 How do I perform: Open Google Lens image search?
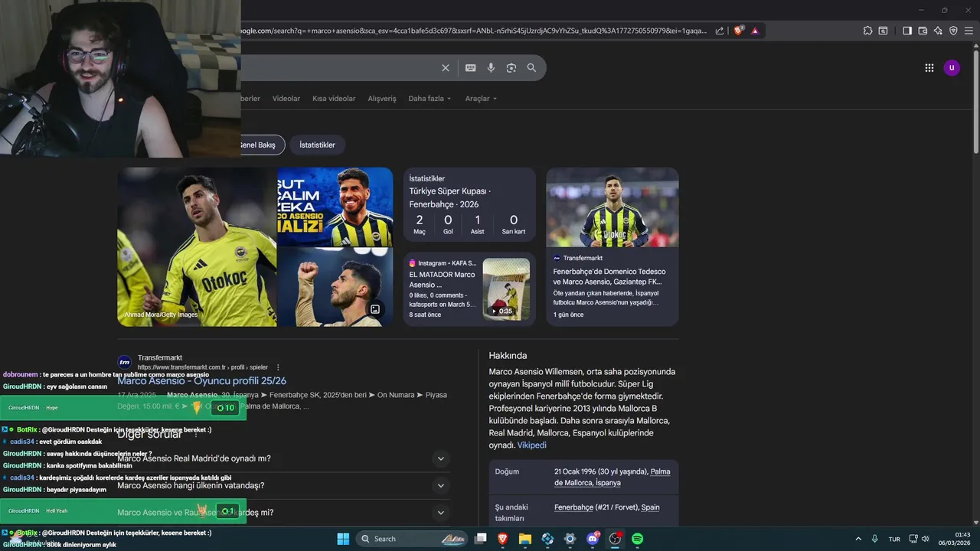coord(511,68)
